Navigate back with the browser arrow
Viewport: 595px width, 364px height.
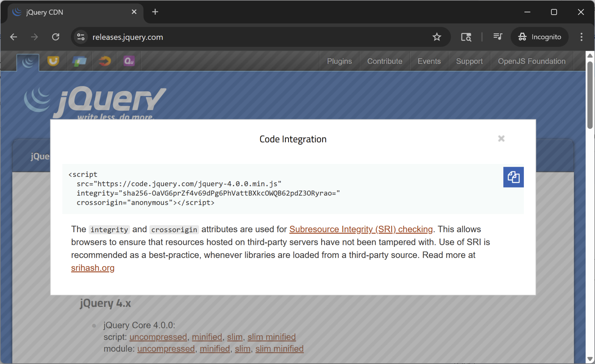click(13, 37)
